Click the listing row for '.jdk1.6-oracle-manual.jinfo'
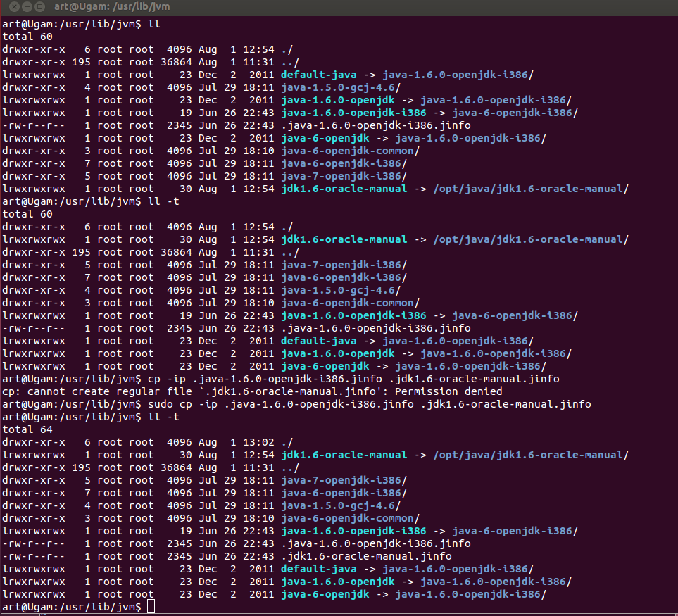Viewport: 678px width, 616px height. (x=227, y=556)
